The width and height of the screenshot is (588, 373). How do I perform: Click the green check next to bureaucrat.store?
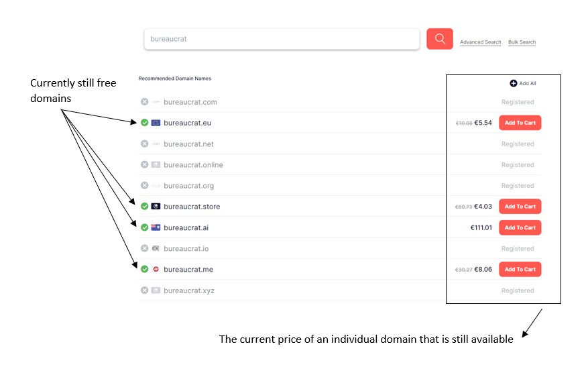(x=144, y=207)
